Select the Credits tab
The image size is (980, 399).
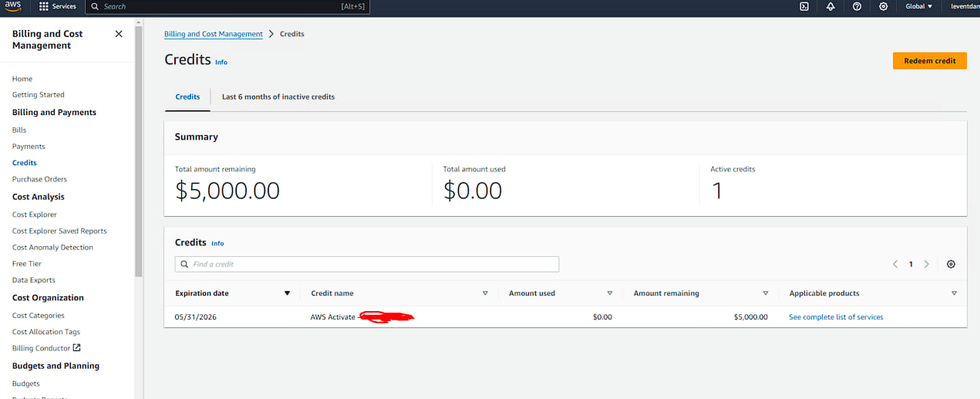(x=187, y=97)
